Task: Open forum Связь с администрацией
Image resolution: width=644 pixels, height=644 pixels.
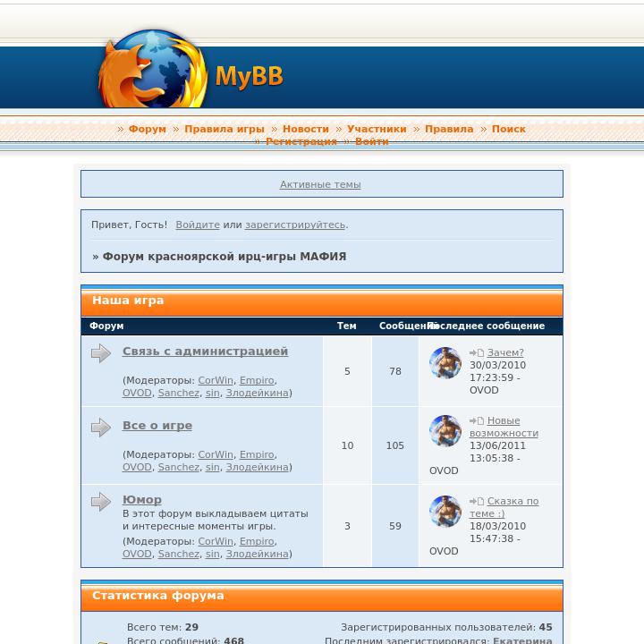Action: [x=205, y=352]
